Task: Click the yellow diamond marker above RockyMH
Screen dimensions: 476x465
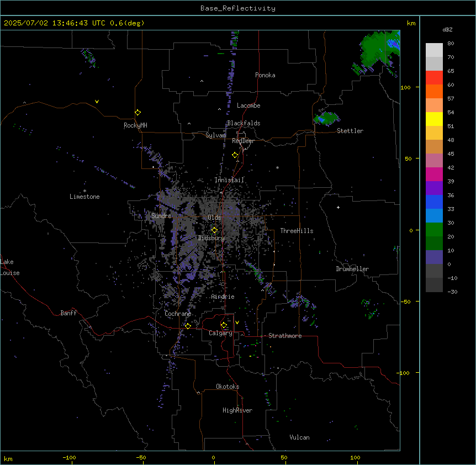Action: tap(137, 113)
